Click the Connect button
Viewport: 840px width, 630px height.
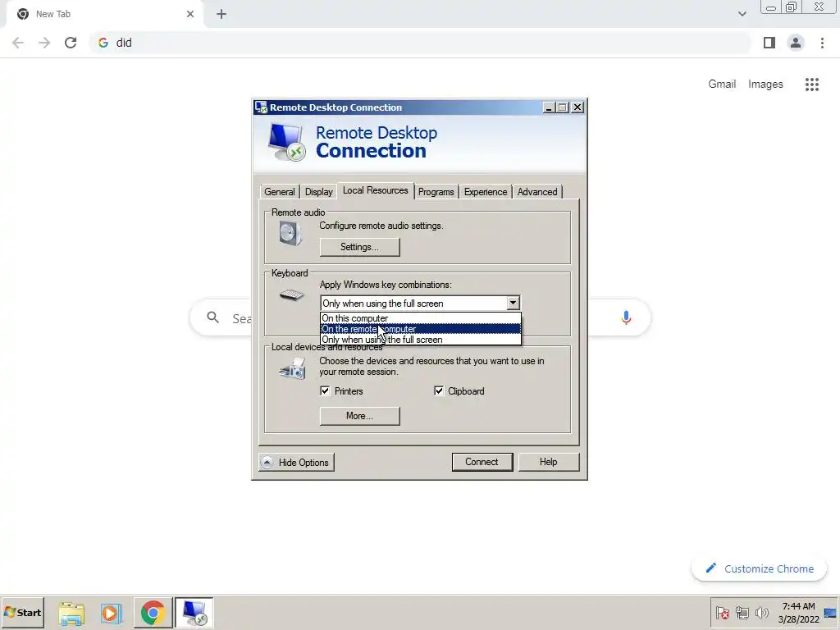coord(482,462)
